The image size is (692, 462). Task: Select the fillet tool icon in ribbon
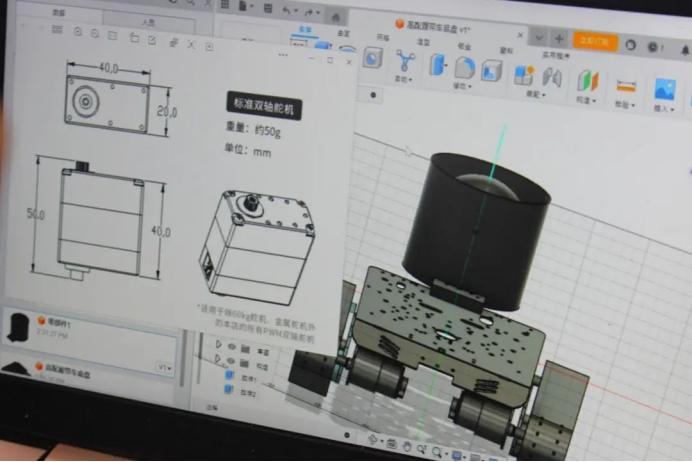coord(464,68)
